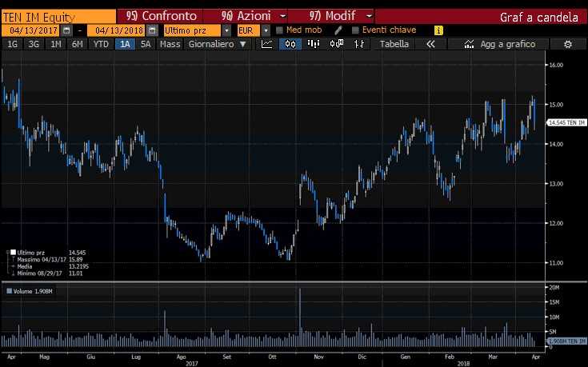588x367 pixels.
Task: Select the 1G time range tab
Action: click(x=13, y=44)
